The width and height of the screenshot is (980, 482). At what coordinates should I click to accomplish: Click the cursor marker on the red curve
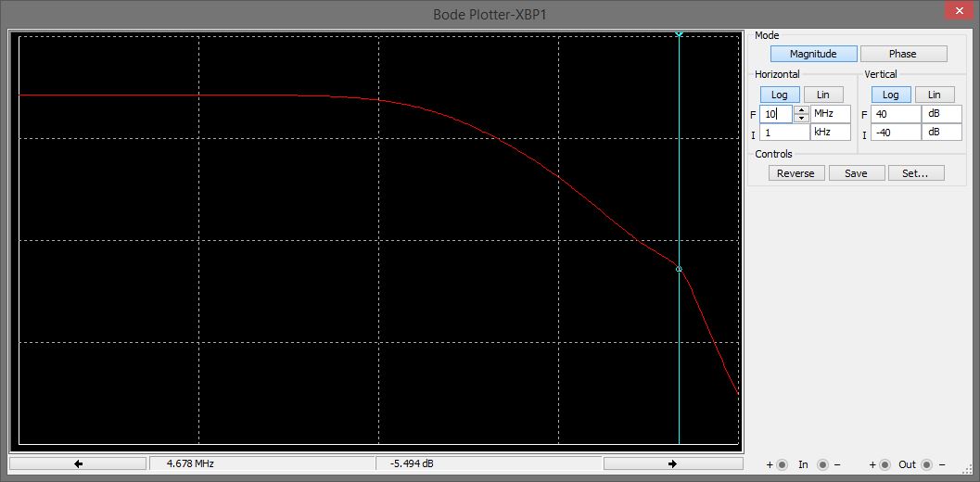[x=679, y=269]
